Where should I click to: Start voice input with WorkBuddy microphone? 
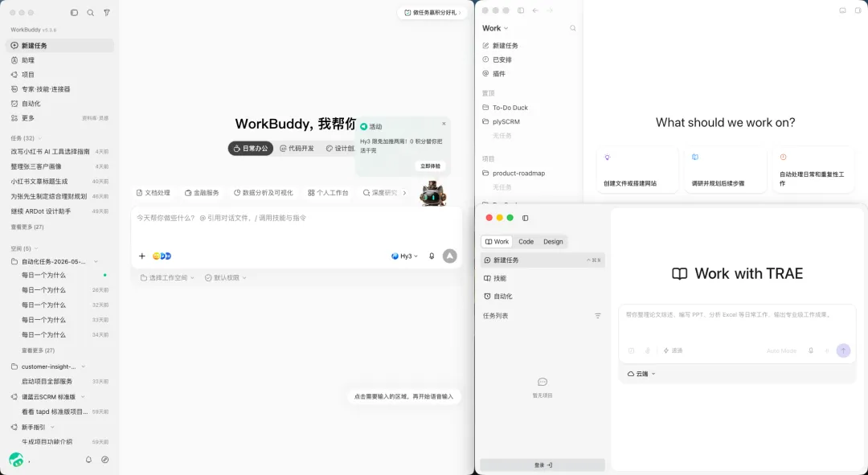pyautogui.click(x=432, y=256)
